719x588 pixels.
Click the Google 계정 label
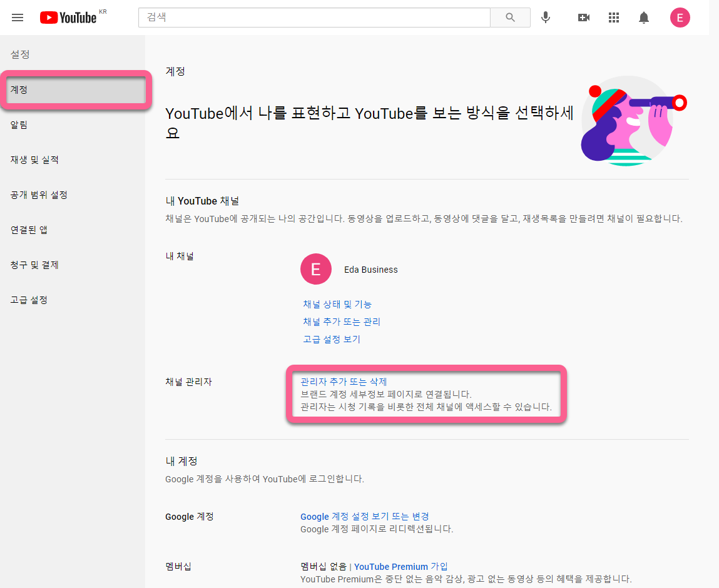190,517
